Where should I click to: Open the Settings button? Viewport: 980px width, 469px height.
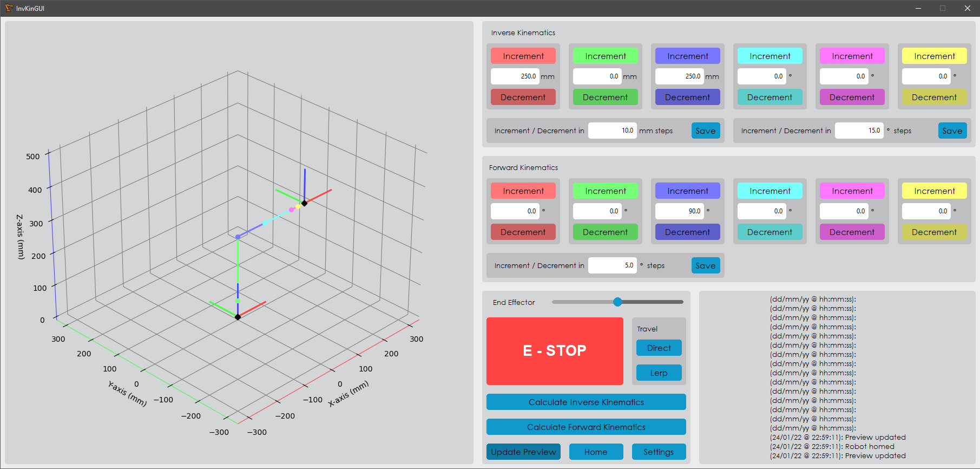tap(659, 452)
